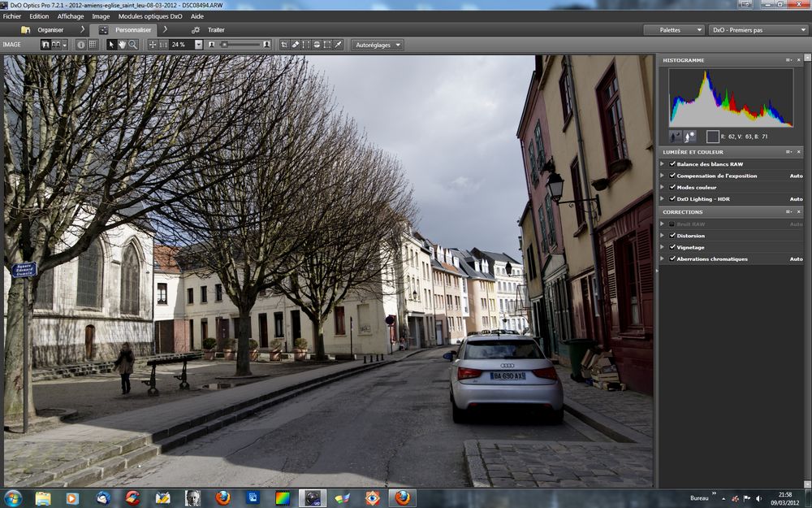Expand the Modes couleur section
Image resolution: width=812 pixels, height=508 pixels.
(663, 187)
